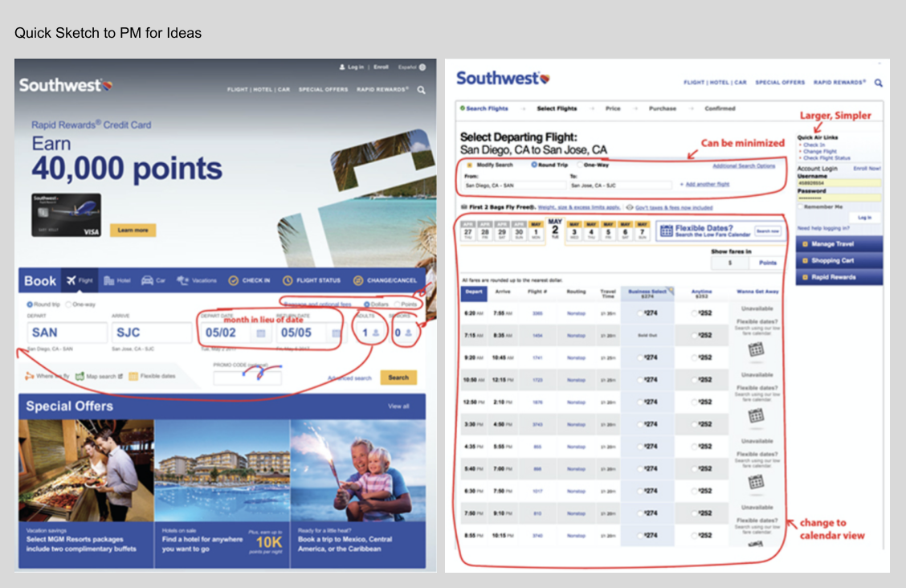This screenshot has width=906, height=588.
Task: Click the Map search map icon
Action: 80,376
